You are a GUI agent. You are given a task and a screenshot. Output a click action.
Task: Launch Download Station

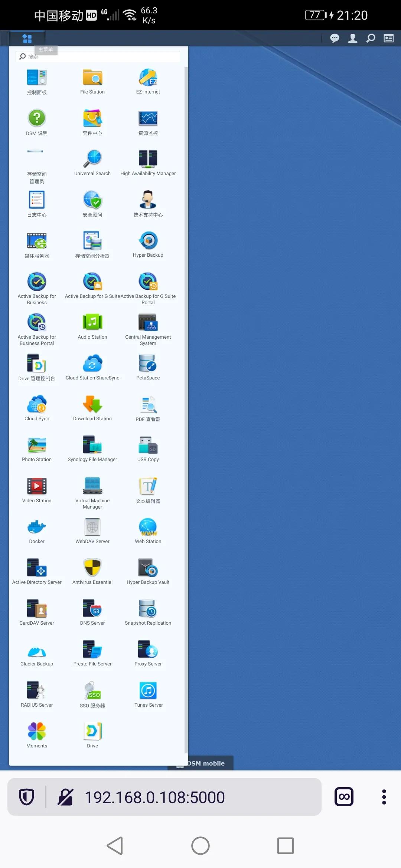tap(92, 408)
